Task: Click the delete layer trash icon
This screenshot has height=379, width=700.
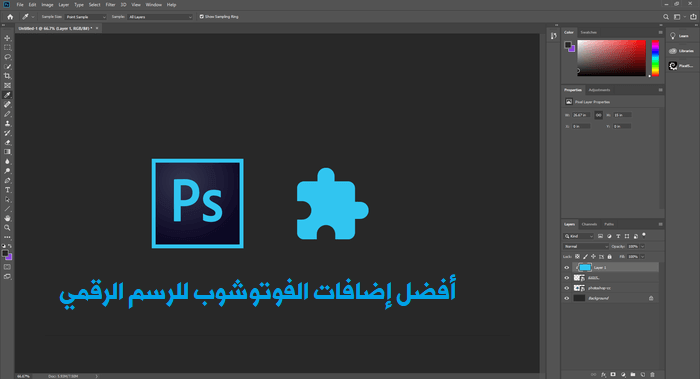Action: [652, 375]
